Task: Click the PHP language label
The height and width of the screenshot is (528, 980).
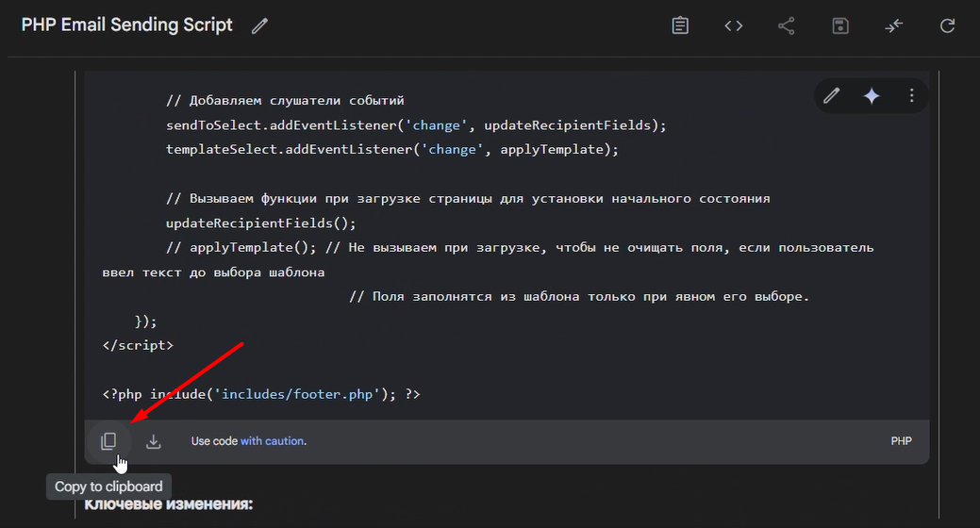Action: (x=901, y=441)
